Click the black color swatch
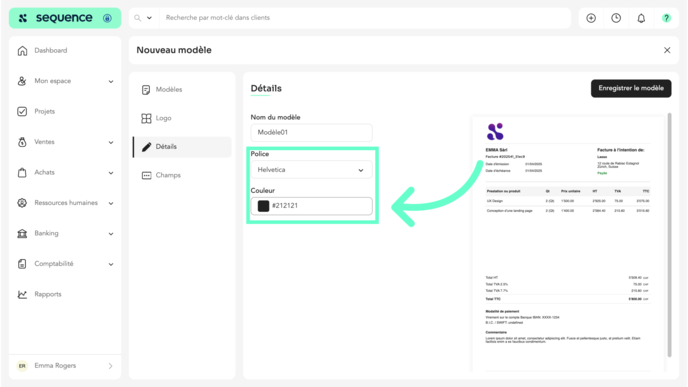 (x=263, y=206)
